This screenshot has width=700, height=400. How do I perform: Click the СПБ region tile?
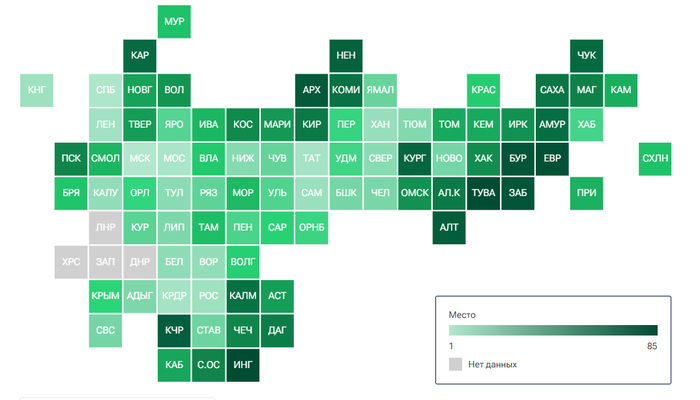(105, 90)
